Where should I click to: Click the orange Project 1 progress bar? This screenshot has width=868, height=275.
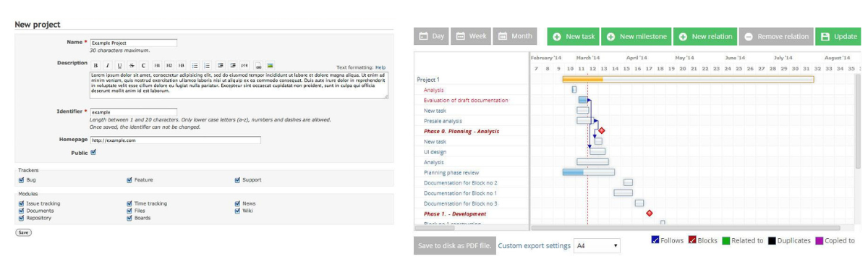coord(688,79)
